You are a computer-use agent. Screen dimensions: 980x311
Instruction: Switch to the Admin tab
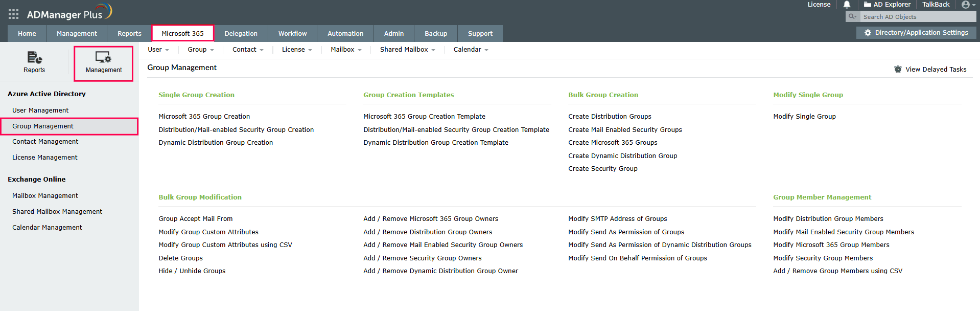[394, 34]
